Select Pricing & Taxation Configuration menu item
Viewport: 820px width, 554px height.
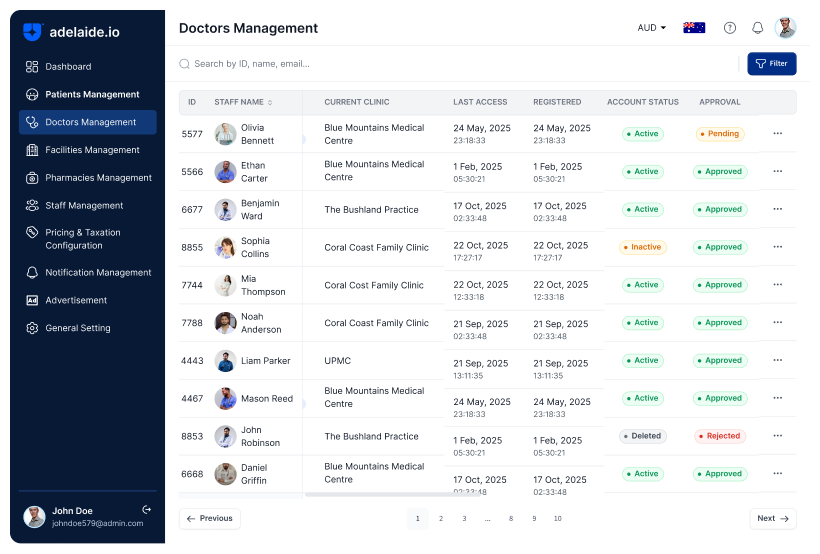pos(83,239)
